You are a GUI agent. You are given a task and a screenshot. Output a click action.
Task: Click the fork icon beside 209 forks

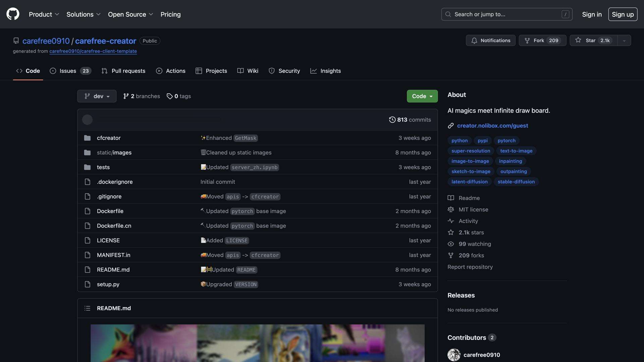click(x=451, y=255)
